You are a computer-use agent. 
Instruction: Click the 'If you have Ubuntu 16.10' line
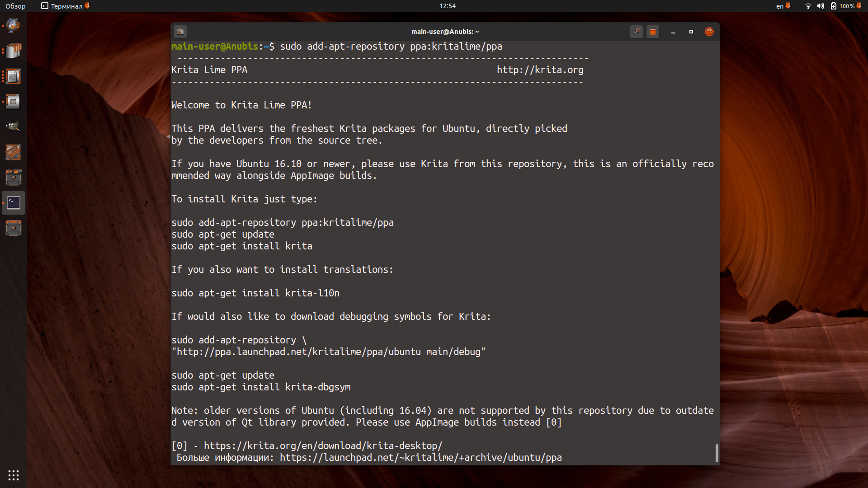coord(443,164)
